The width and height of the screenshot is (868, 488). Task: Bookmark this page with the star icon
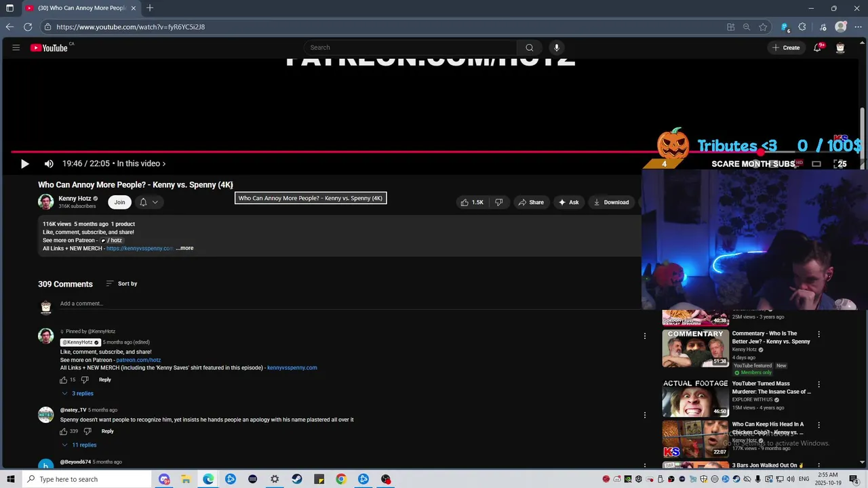pos(763,27)
